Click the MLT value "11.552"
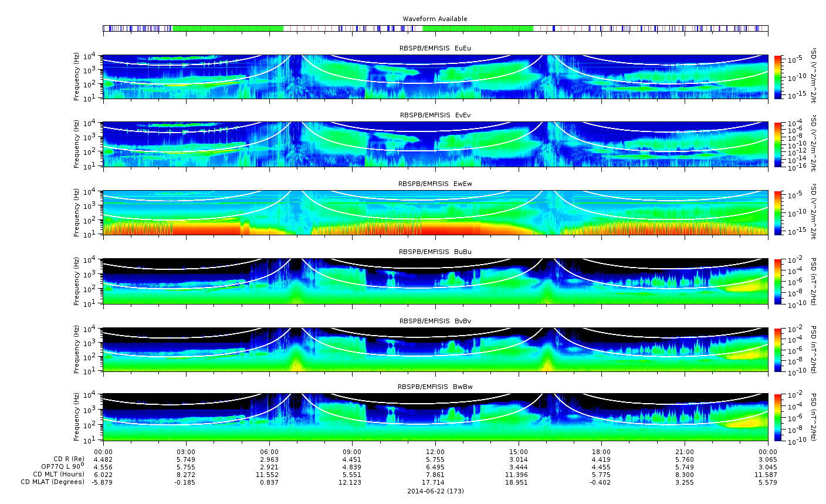The image size is (826, 504). tap(269, 474)
